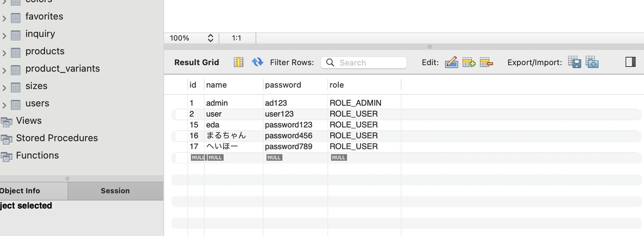
Task: Click the favorites table icon
Action: 16,17
